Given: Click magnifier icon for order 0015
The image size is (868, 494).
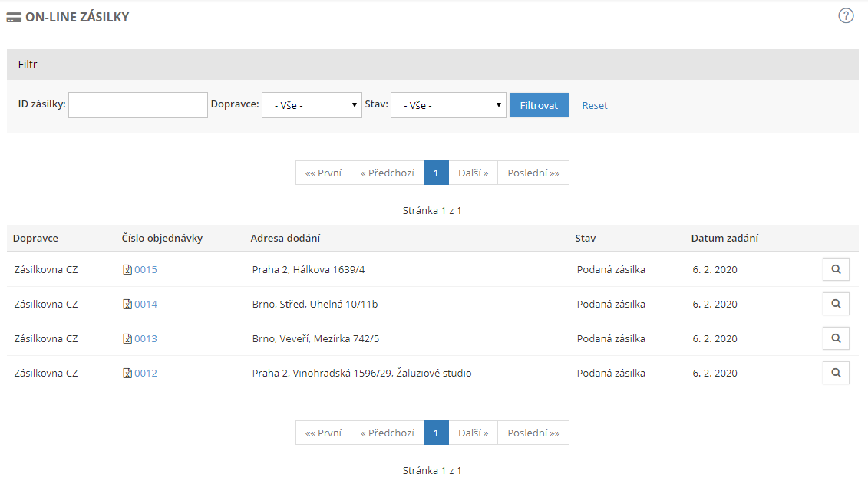Looking at the screenshot, I should click(x=836, y=269).
